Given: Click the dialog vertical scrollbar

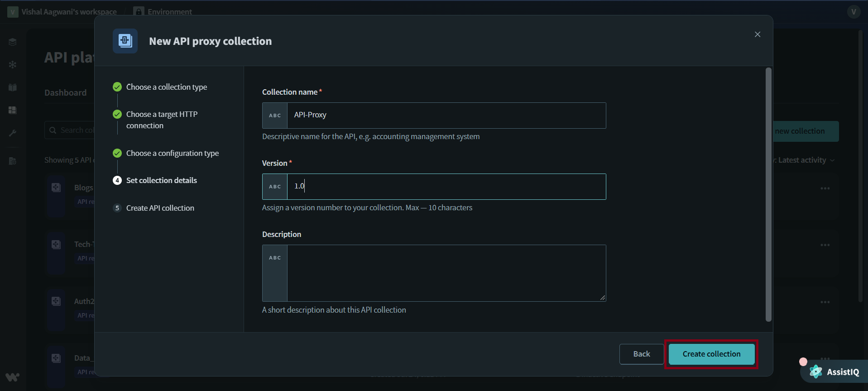Looking at the screenshot, I should 768,195.
